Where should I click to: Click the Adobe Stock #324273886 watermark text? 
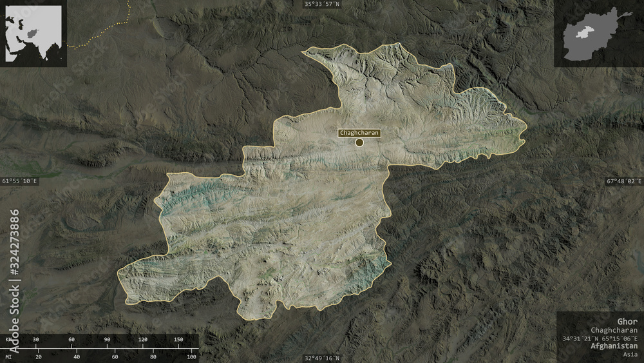coord(14,281)
